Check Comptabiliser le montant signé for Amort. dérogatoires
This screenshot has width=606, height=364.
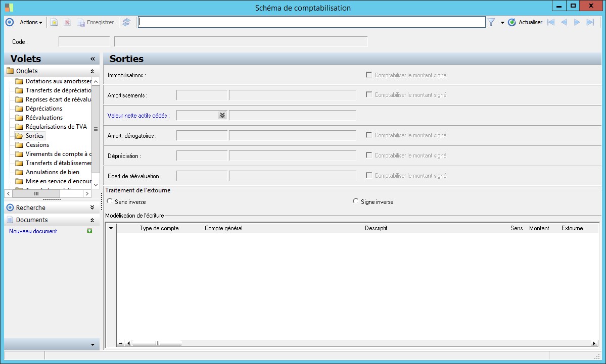[369, 135]
